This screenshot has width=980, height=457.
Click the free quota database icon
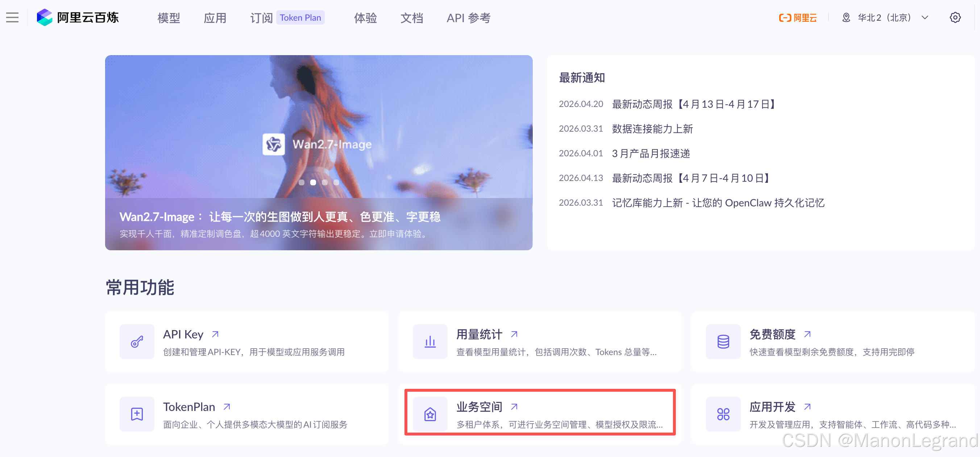tap(723, 342)
